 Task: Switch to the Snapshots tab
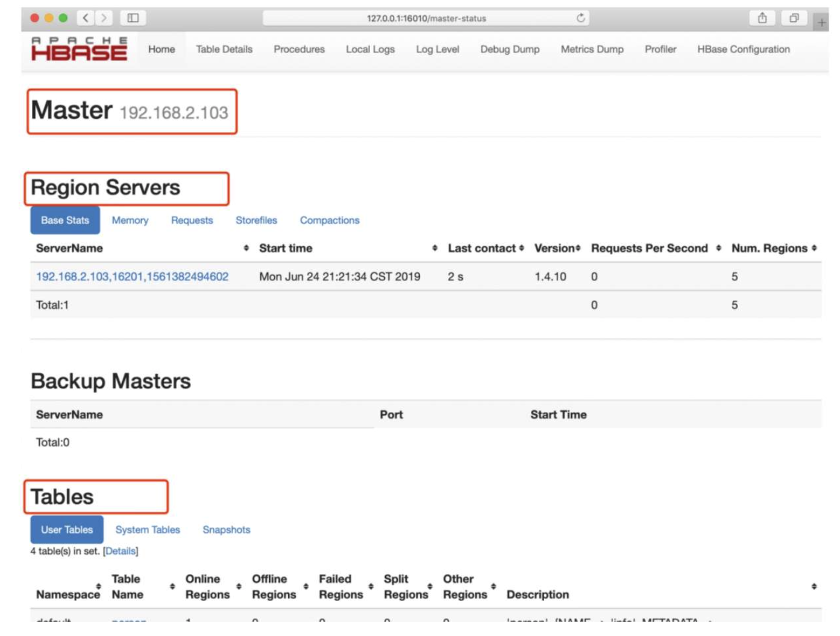point(227,530)
